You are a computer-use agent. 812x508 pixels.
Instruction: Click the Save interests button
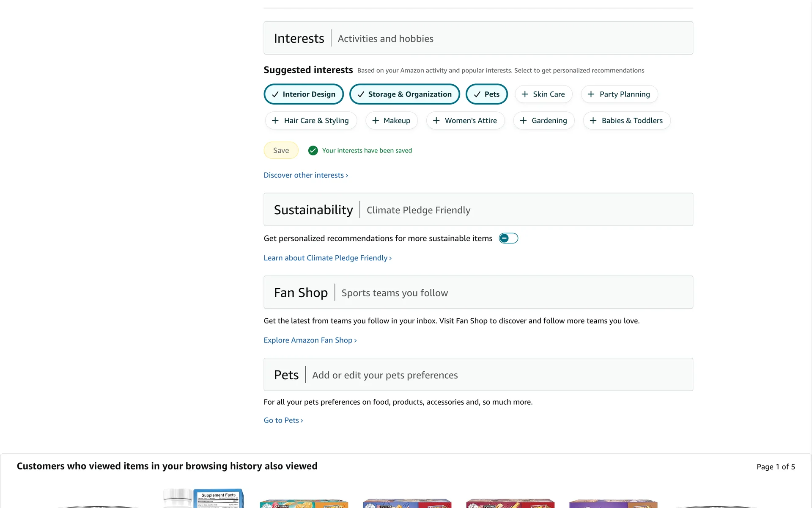pyautogui.click(x=281, y=150)
